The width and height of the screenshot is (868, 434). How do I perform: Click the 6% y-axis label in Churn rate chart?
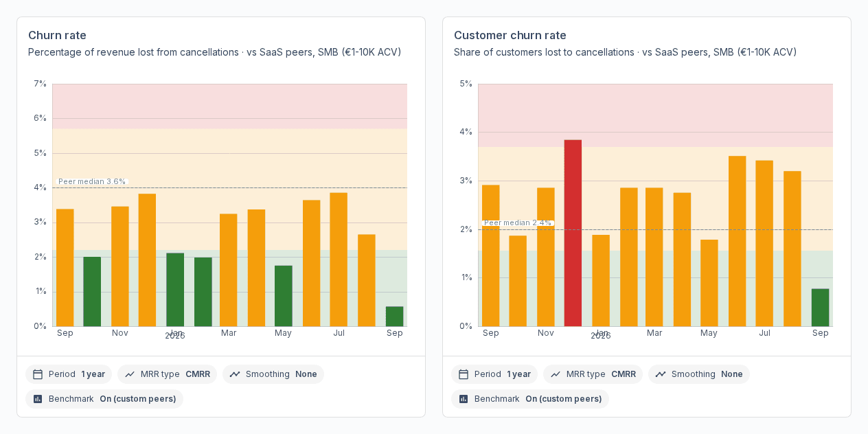click(x=40, y=118)
